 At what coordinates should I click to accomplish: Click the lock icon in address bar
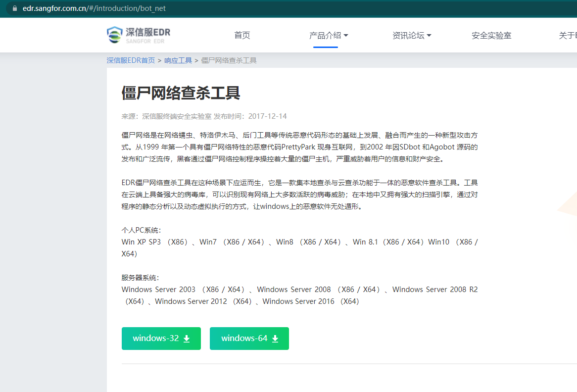(x=15, y=8)
